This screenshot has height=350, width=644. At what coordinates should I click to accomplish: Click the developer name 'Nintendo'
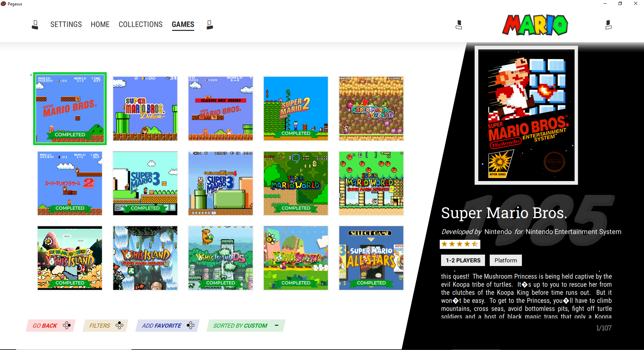click(x=498, y=232)
